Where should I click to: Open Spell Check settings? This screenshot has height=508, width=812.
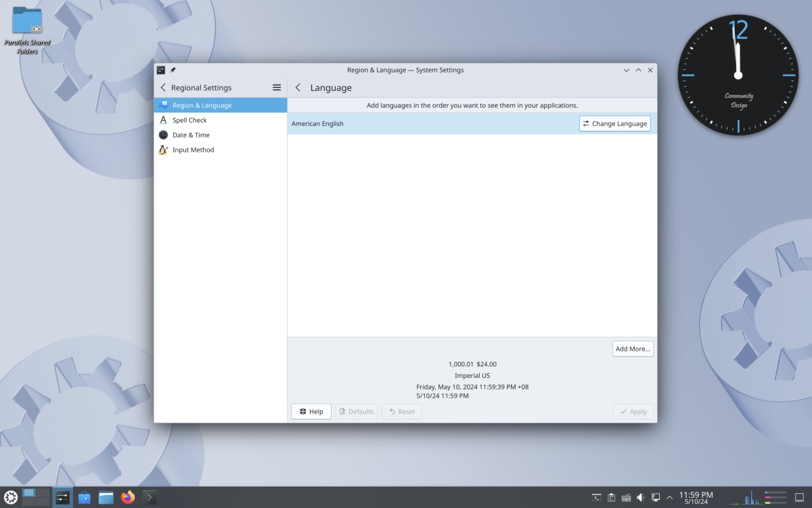click(221, 120)
